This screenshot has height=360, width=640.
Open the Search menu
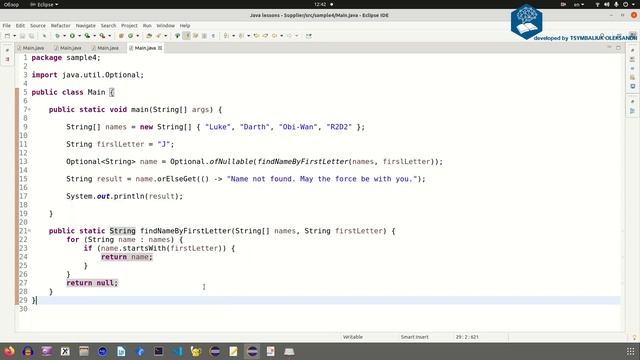click(x=108, y=25)
